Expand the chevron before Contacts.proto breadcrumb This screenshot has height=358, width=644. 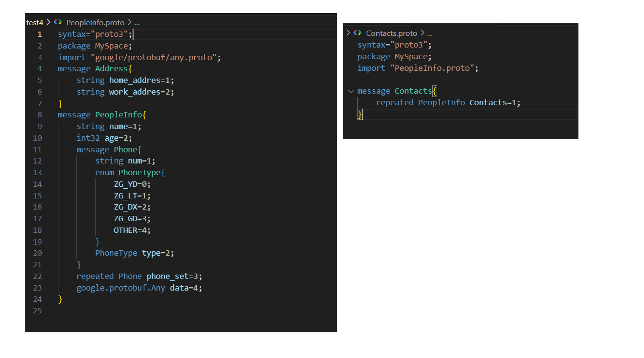coord(348,33)
